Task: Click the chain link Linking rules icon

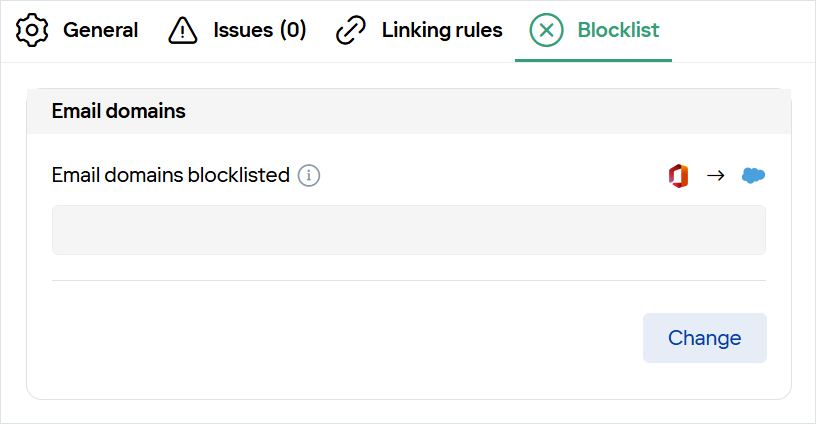Action: [x=351, y=30]
